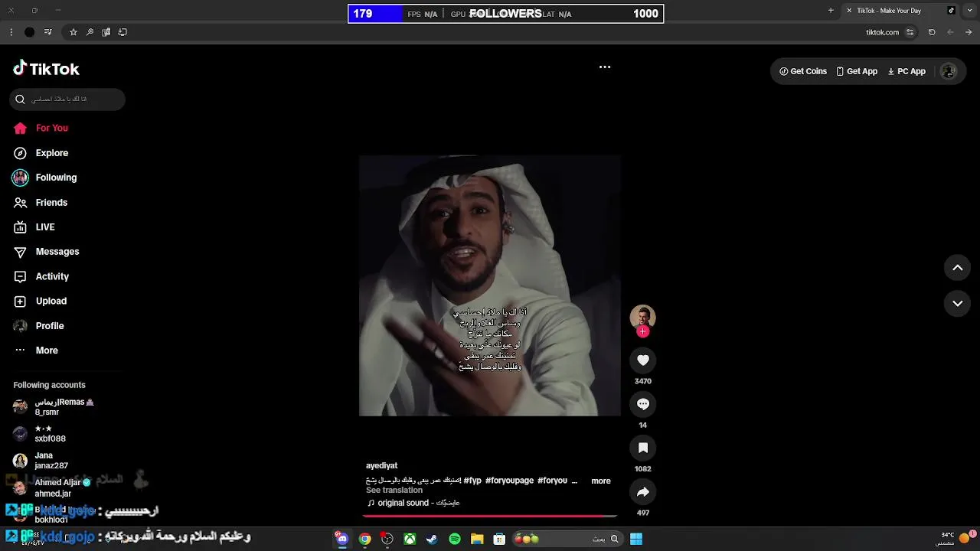The width and height of the screenshot is (980, 551).
Task: Open the account avatar menu top right
Action: (x=949, y=71)
